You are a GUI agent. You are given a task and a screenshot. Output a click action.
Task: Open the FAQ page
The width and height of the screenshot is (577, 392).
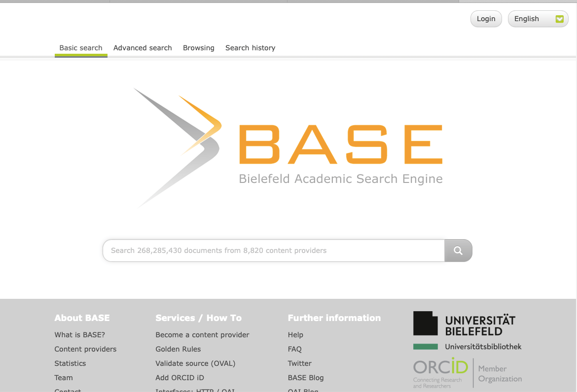pos(294,349)
